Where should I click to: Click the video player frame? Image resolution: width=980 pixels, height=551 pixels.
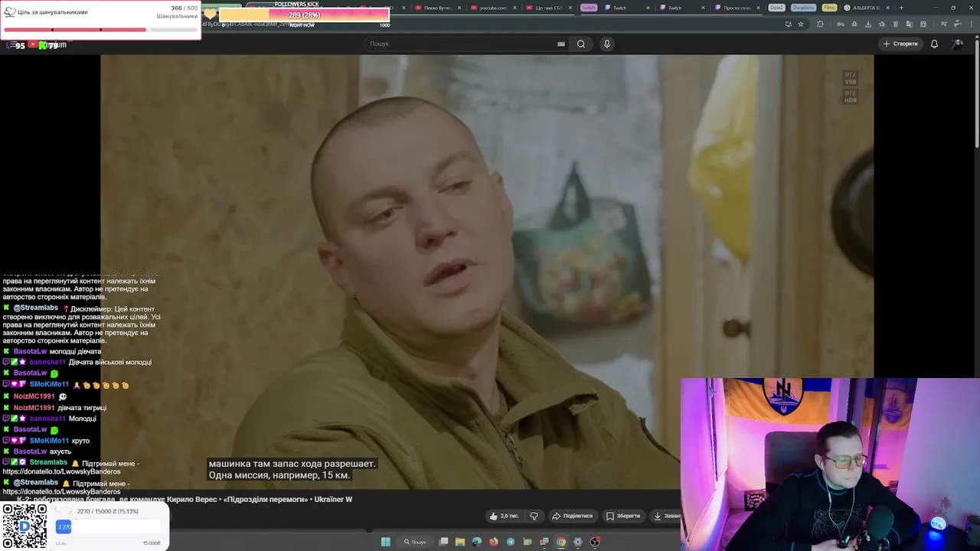487,272
